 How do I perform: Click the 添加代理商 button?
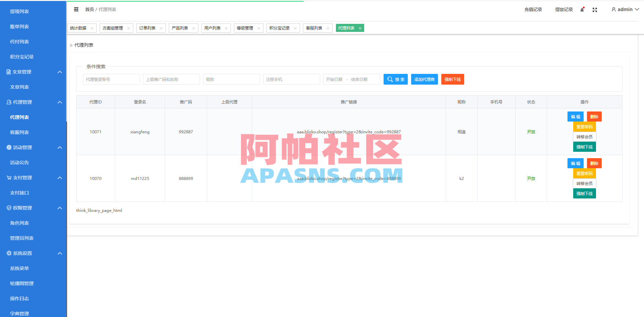tap(425, 79)
